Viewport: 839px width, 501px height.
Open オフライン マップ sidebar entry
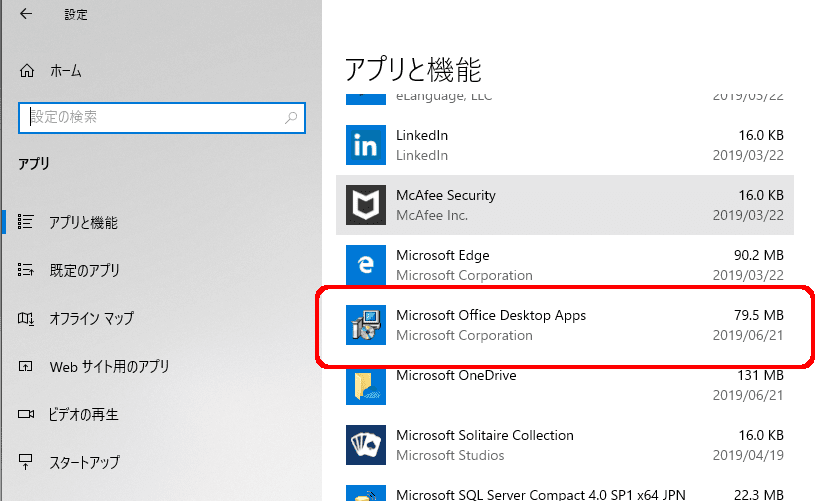(x=91, y=318)
